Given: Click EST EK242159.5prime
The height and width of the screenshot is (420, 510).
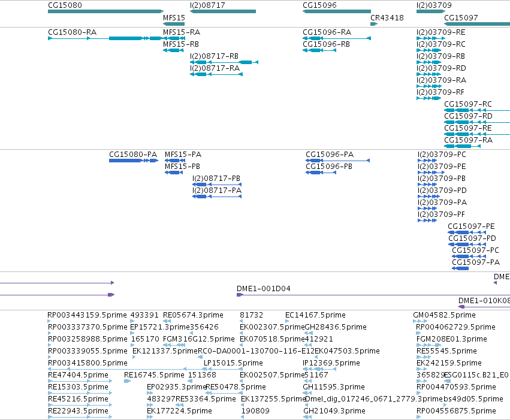Looking at the screenshot, I should pyautogui.click(x=449, y=363).
